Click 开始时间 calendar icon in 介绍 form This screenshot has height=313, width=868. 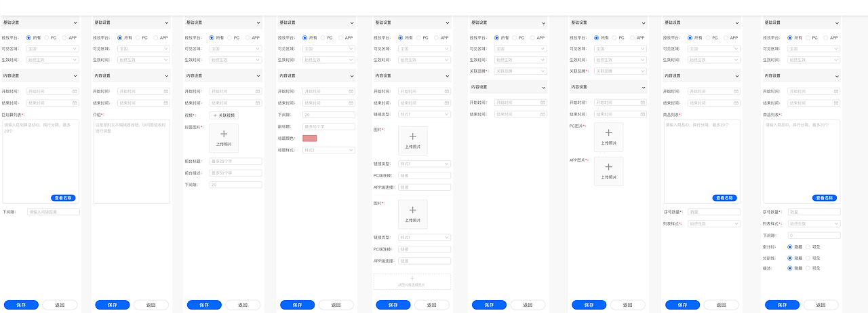click(x=165, y=91)
